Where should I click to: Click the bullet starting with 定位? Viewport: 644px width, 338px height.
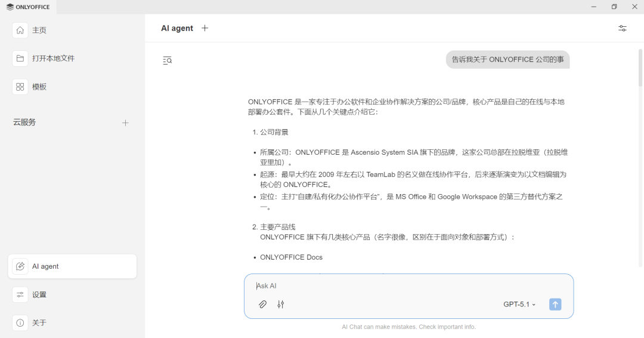pyautogui.click(x=411, y=202)
